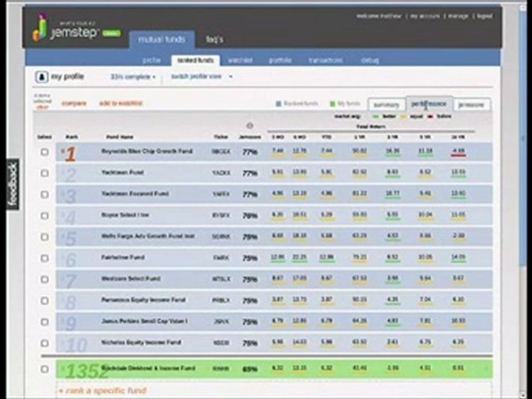Click the help icon above the Jemscore column
The height and width of the screenshot is (399, 532).
pos(250,126)
